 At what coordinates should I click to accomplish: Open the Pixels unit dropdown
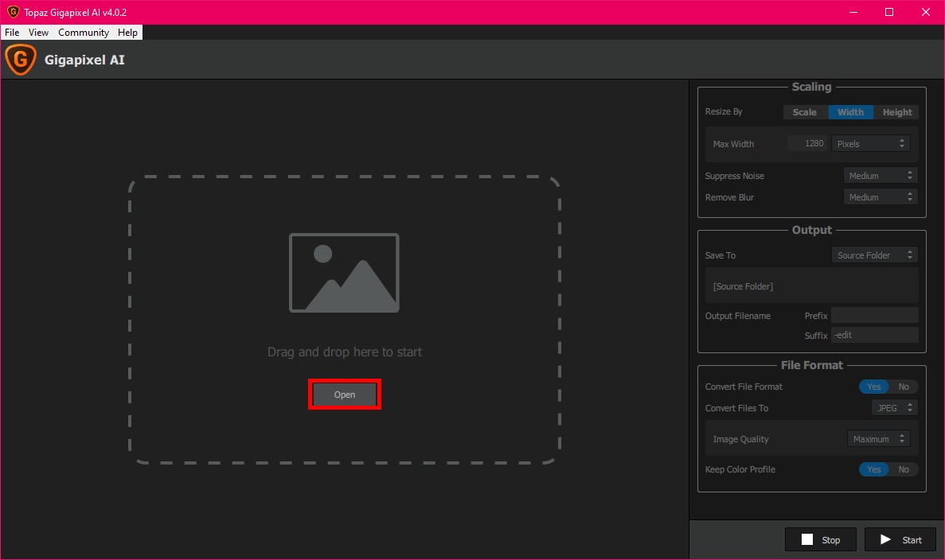pyautogui.click(x=871, y=143)
